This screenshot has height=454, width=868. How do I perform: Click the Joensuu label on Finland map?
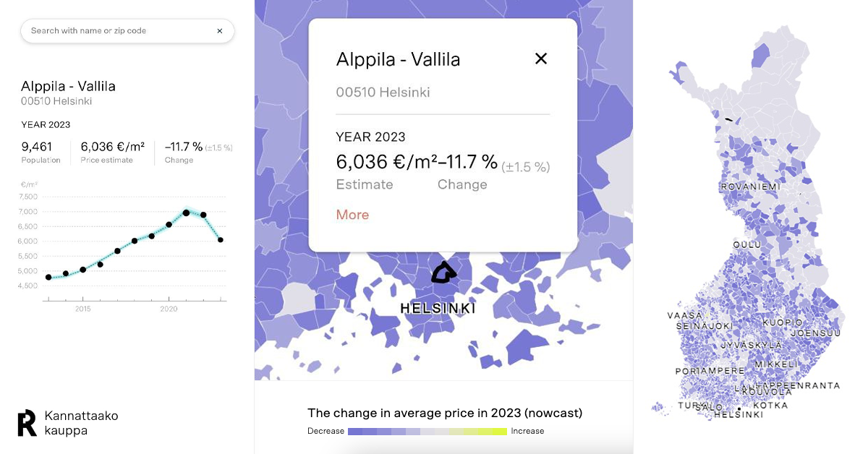815,333
